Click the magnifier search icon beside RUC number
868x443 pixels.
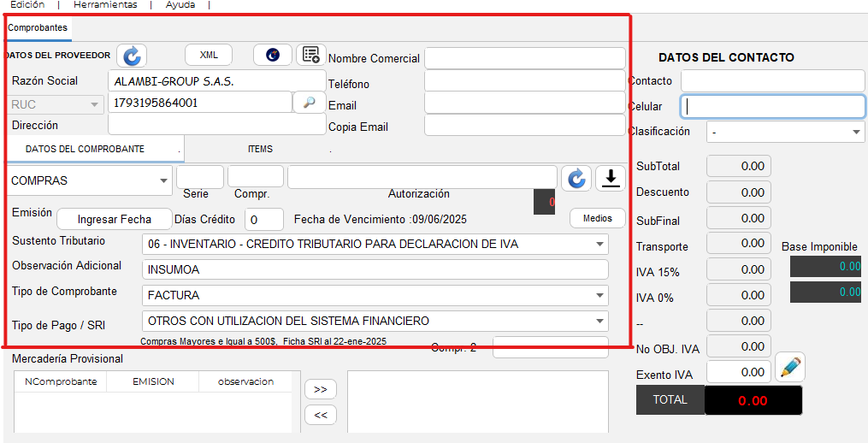coord(309,103)
